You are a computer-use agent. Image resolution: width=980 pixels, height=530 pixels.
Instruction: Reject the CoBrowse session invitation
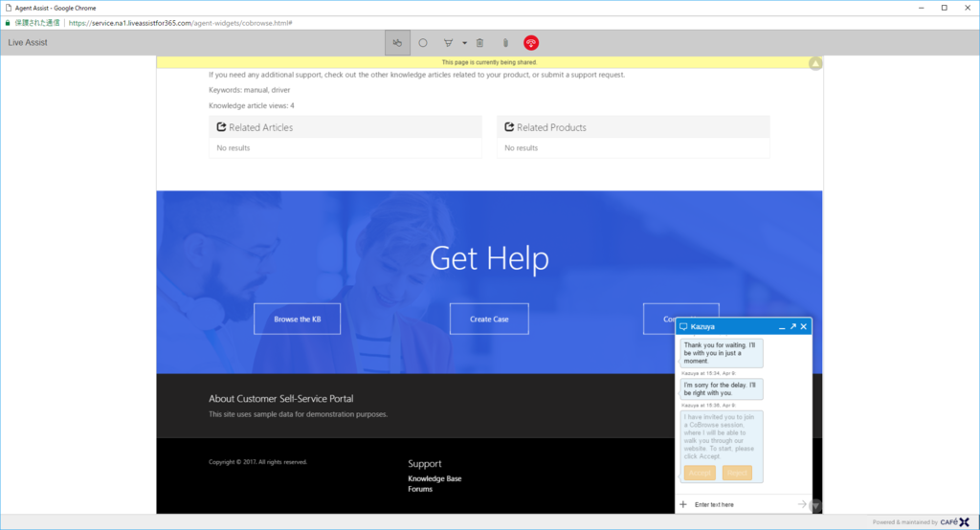click(x=737, y=474)
